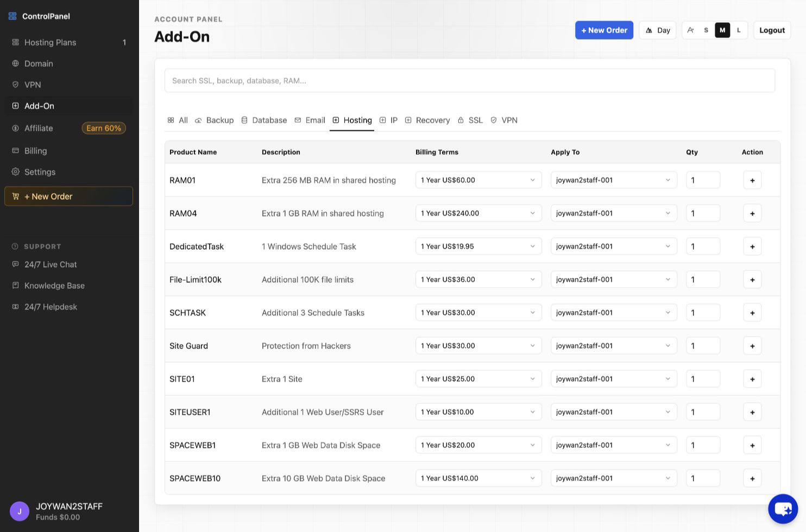Switch to the All tab
Image resolution: width=806 pixels, height=532 pixels.
178,120
